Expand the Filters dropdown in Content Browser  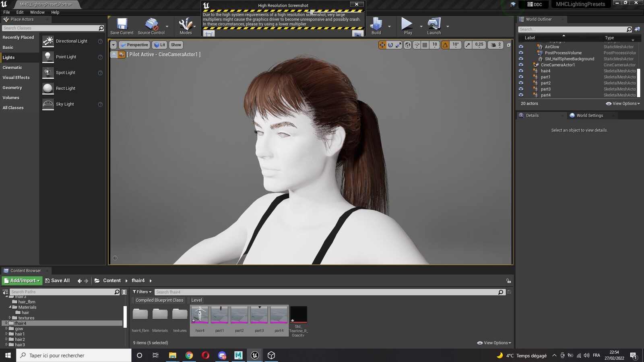point(142,292)
